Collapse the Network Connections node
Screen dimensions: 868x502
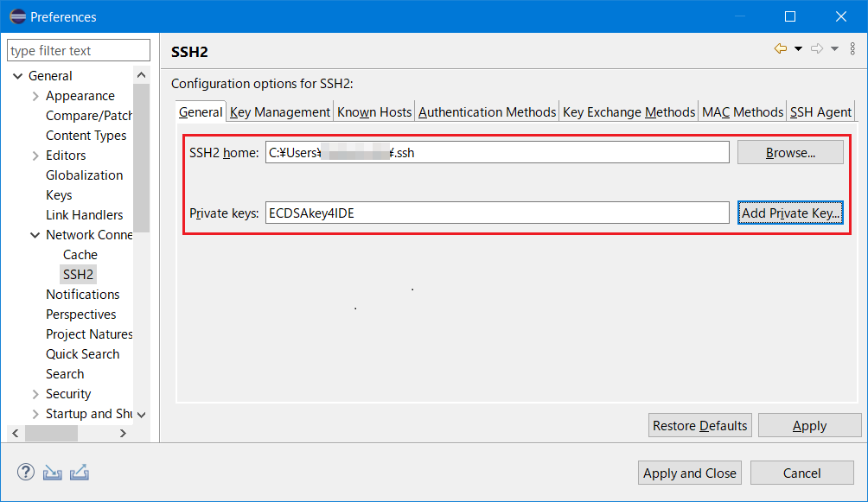[36, 234]
